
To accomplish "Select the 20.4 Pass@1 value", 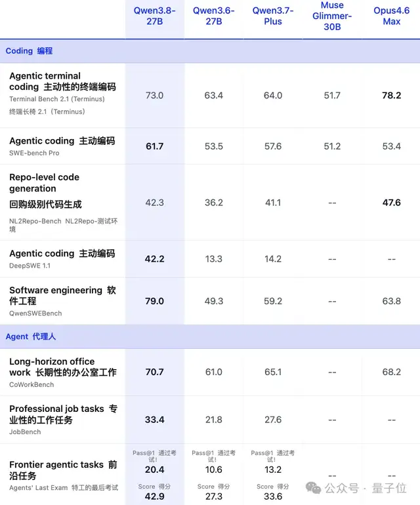I will pos(154,470).
